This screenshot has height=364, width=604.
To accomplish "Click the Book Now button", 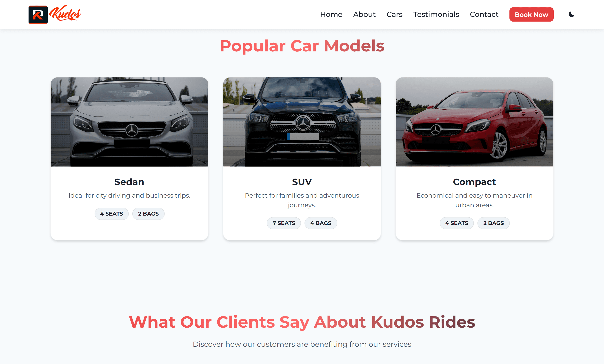I will coord(531,14).
